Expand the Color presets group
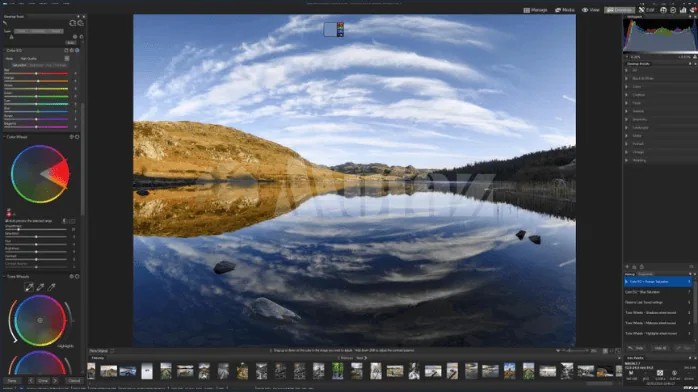 pyautogui.click(x=627, y=87)
